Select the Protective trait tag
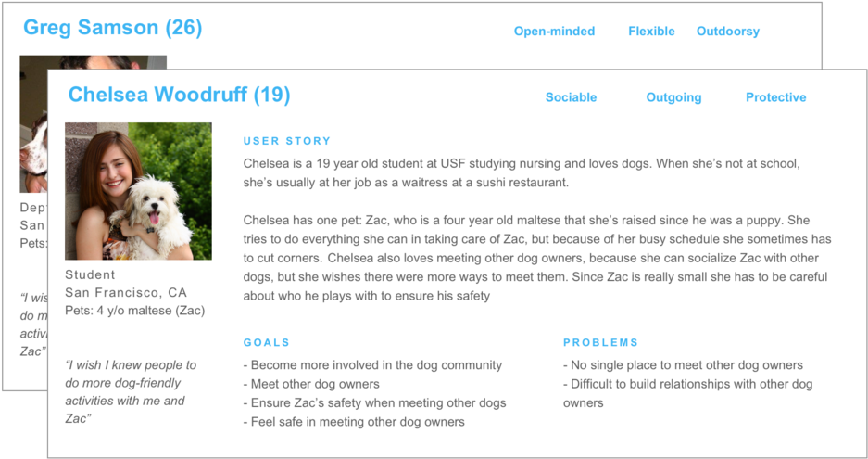The width and height of the screenshot is (868, 459). pos(775,97)
